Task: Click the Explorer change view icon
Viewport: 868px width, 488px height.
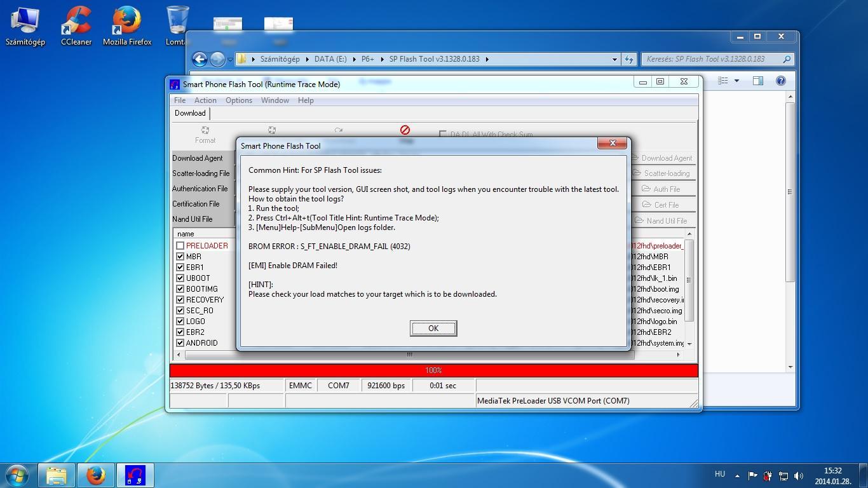Action: [723, 81]
